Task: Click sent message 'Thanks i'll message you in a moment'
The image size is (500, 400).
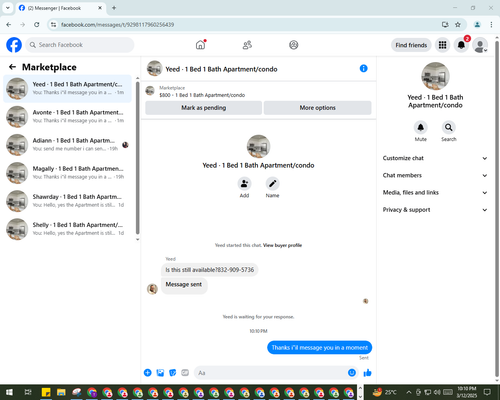Action: 319,347
